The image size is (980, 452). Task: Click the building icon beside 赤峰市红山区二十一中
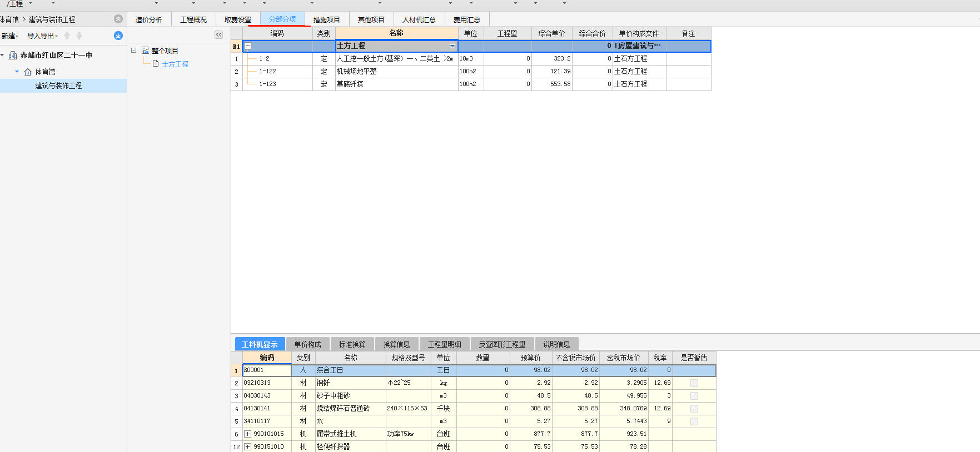[x=13, y=55]
